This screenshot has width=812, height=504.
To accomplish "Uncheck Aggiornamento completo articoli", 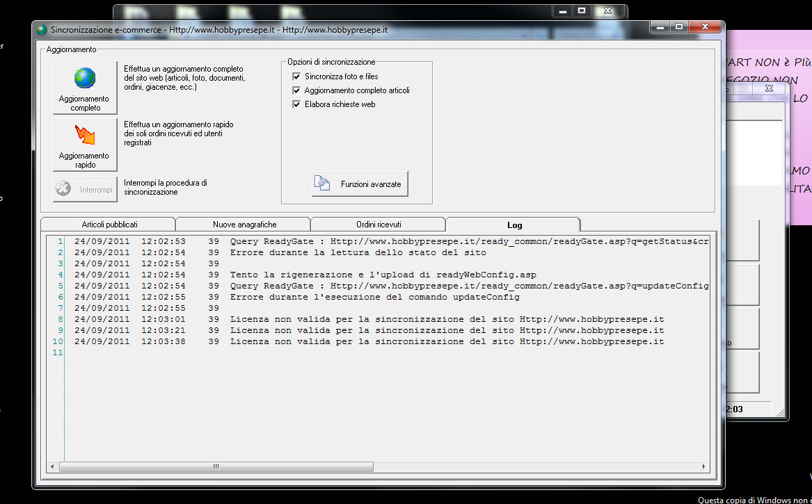I will point(296,90).
